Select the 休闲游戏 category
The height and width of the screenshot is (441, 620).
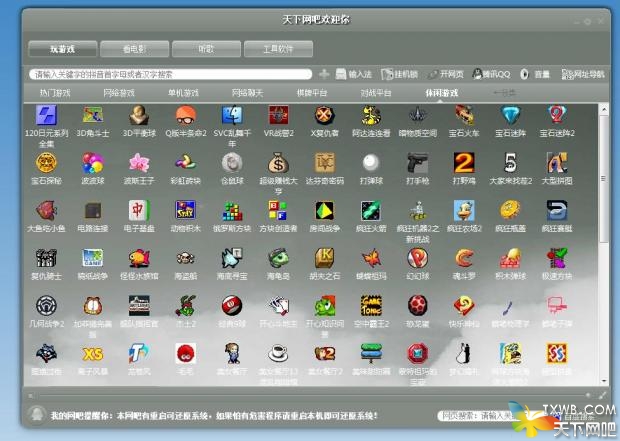(x=442, y=93)
